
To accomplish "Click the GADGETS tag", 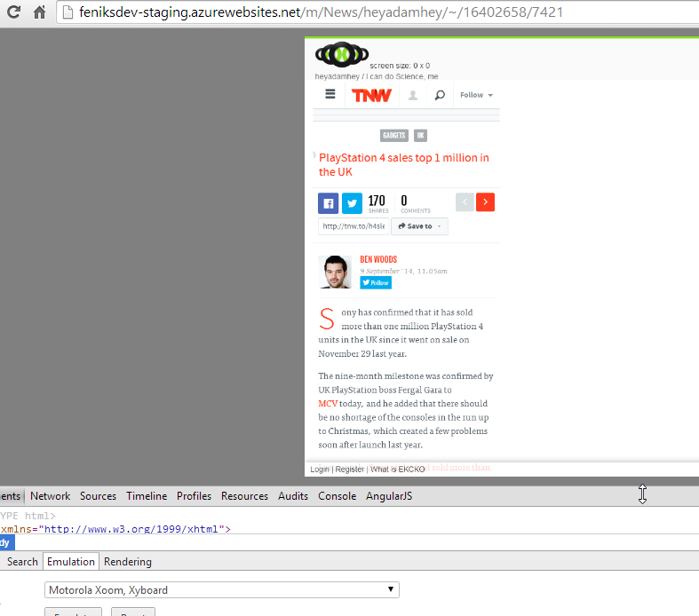I will (394, 136).
